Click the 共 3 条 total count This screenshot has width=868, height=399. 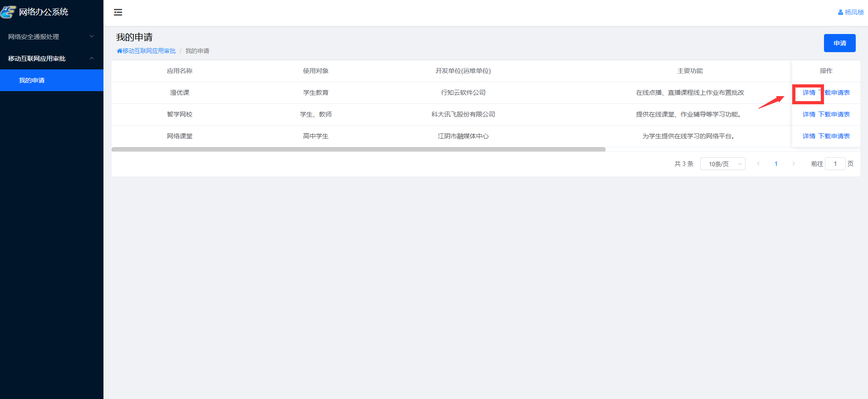684,164
